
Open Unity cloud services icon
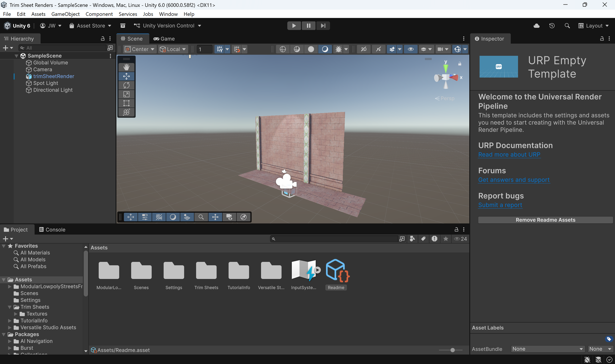click(537, 26)
